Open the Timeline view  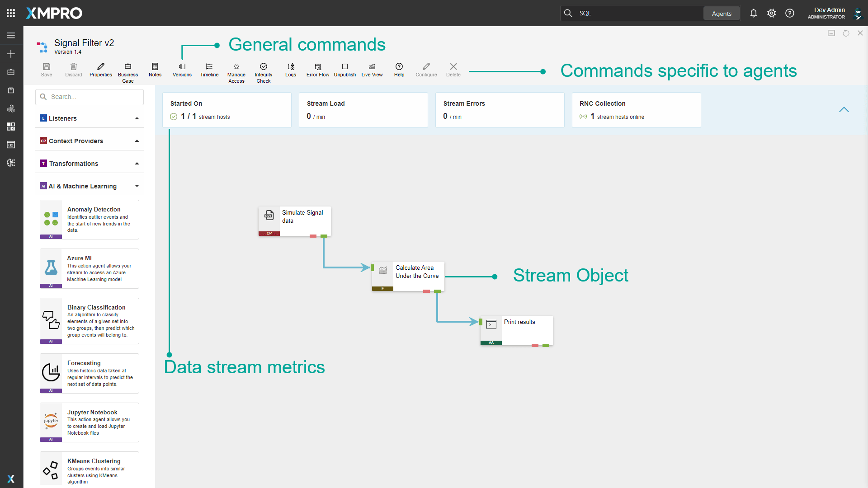tap(209, 70)
